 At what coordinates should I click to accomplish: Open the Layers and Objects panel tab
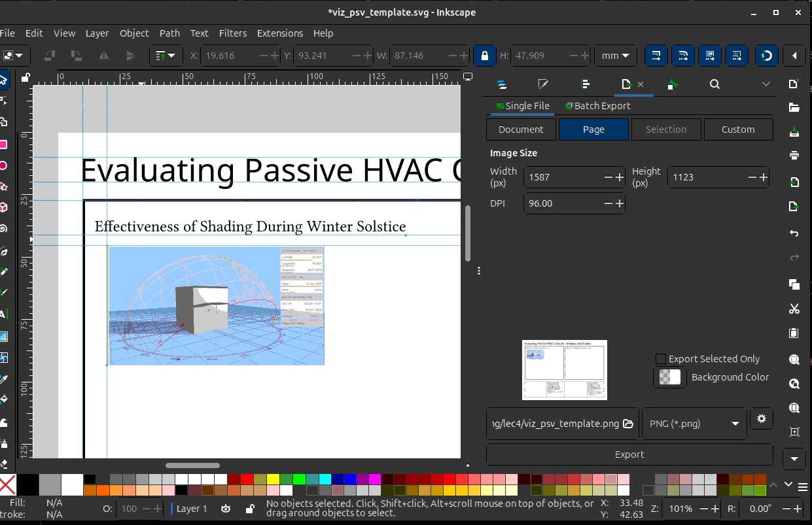coord(502,84)
